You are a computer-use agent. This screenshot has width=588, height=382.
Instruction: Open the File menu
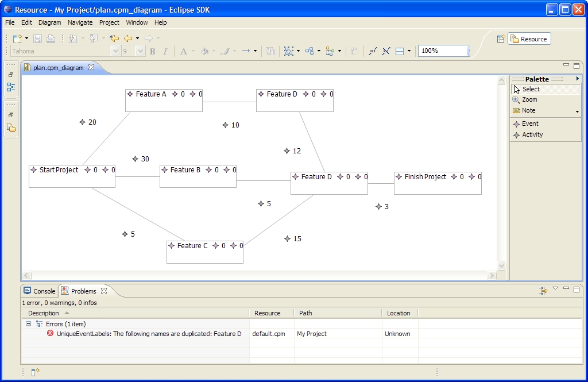tap(10, 22)
